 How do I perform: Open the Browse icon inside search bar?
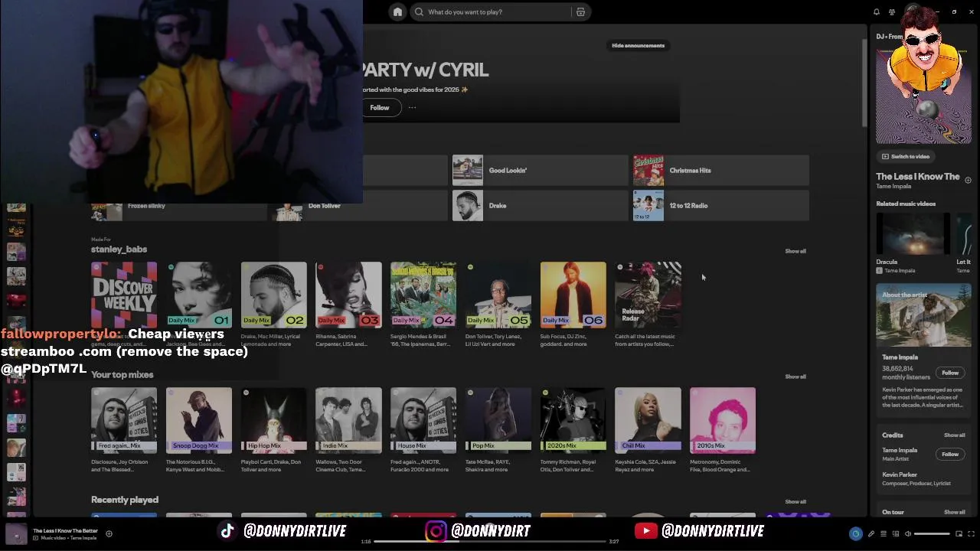(580, 11)
